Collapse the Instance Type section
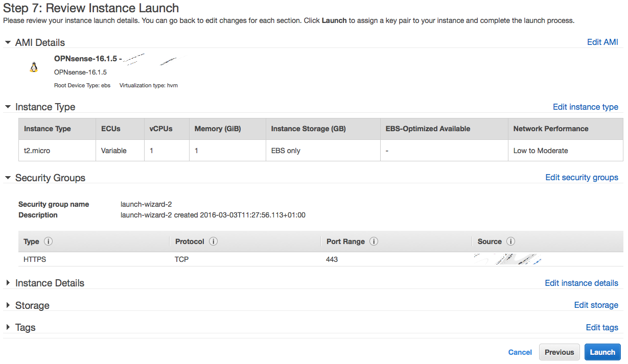 coord(8,107)
